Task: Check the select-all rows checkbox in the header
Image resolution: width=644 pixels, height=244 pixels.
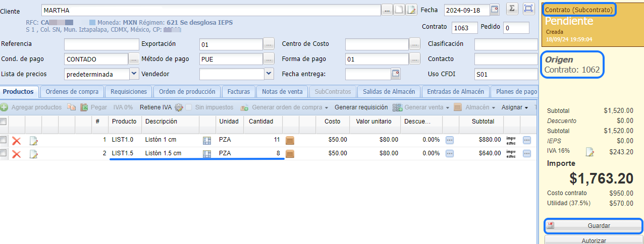Action: pos(4,121)
